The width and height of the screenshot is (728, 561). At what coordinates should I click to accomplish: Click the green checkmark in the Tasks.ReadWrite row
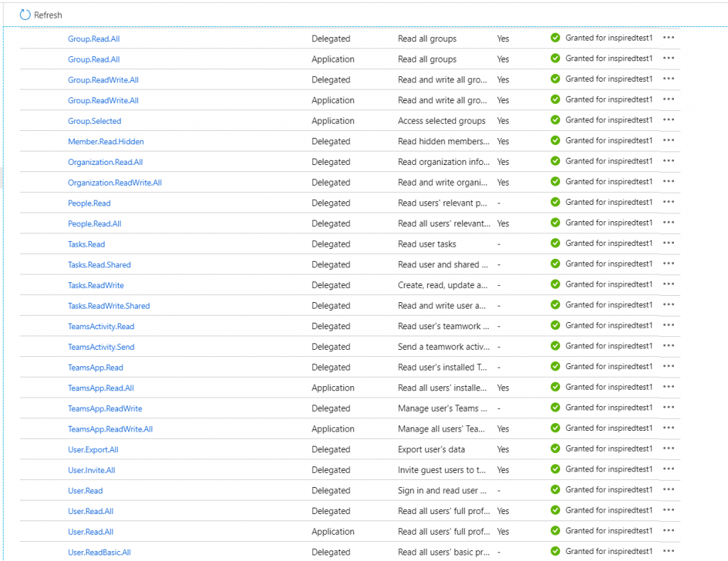coord(555,284)
